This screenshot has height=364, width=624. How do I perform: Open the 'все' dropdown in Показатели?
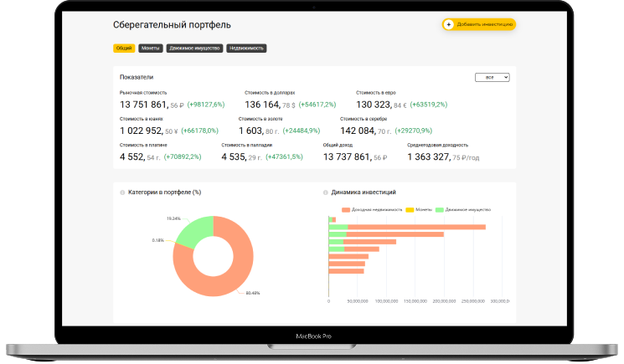492,77
